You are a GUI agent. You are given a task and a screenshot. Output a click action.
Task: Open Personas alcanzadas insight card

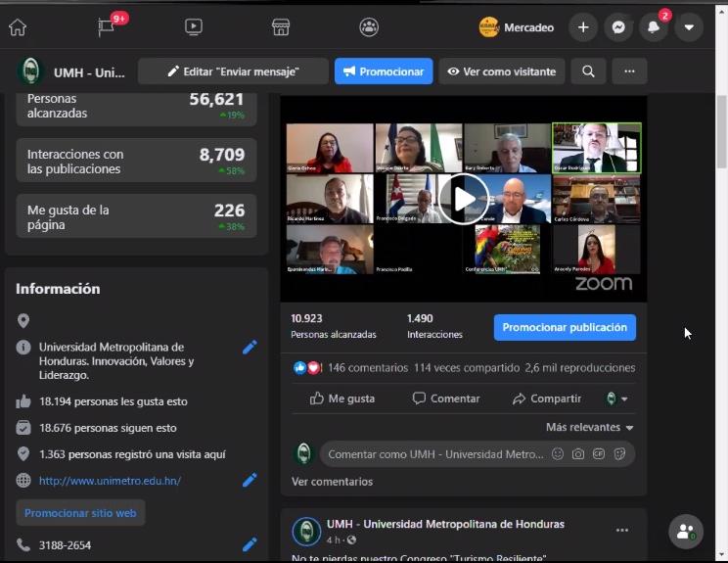tap(136, 109)
